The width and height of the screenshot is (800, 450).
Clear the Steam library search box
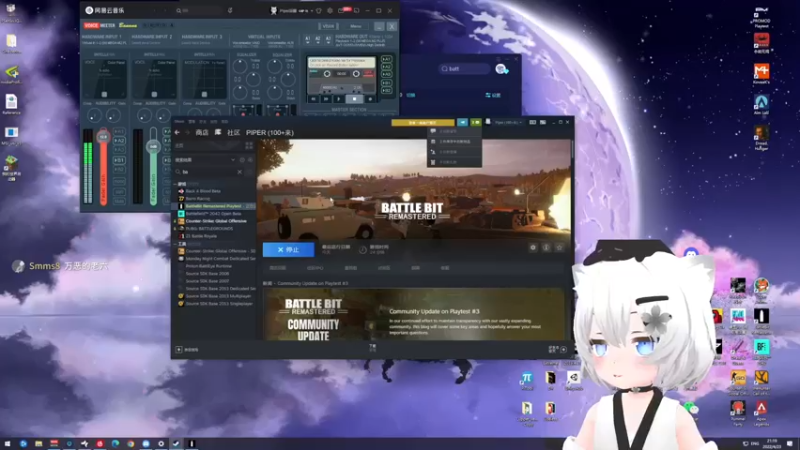point(239,172)
